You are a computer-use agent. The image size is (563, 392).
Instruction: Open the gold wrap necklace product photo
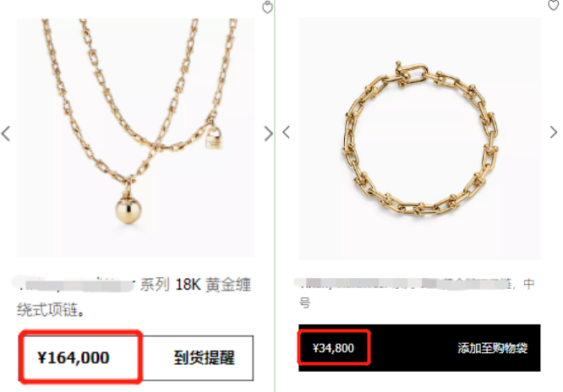[135, 138]
